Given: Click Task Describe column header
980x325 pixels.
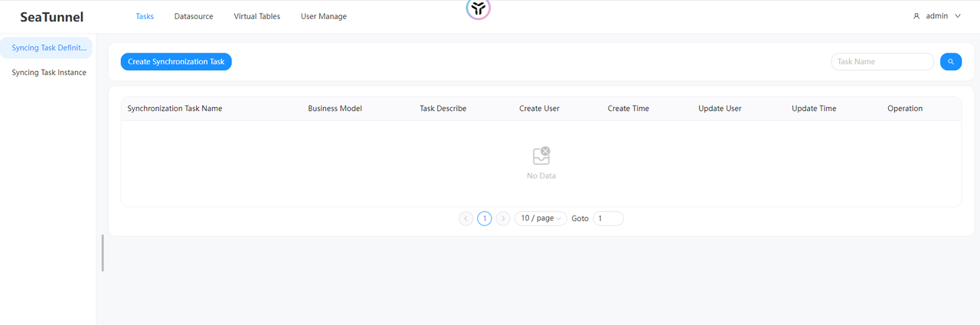Looking at the screenshot, I should (443, 109).
